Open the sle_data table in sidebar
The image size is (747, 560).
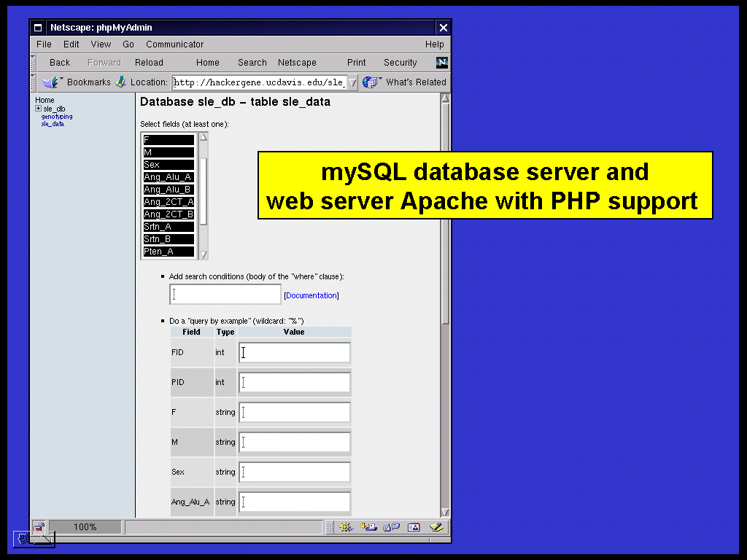pos(53,124)
